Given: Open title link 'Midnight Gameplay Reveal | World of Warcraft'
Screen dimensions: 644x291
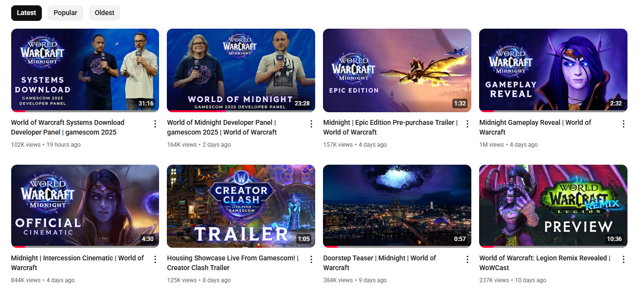Looking at the screenshot, I should [x=535, y=127].
